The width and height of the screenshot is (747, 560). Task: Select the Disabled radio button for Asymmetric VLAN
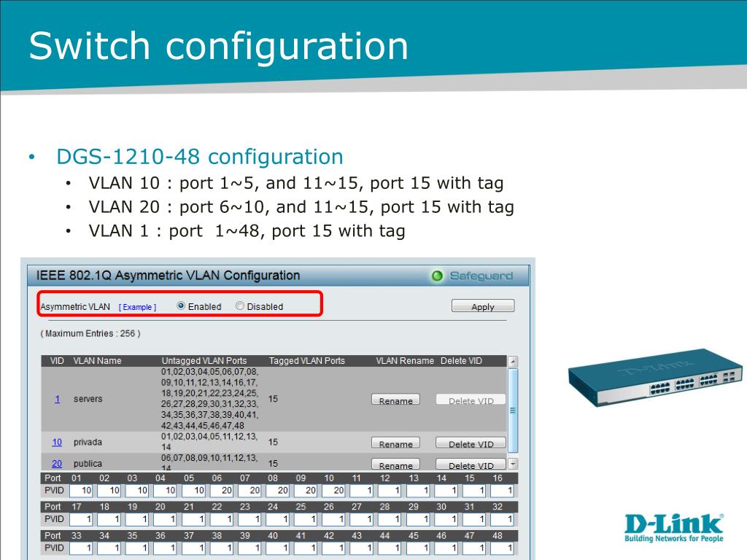(x=240, y=306)
